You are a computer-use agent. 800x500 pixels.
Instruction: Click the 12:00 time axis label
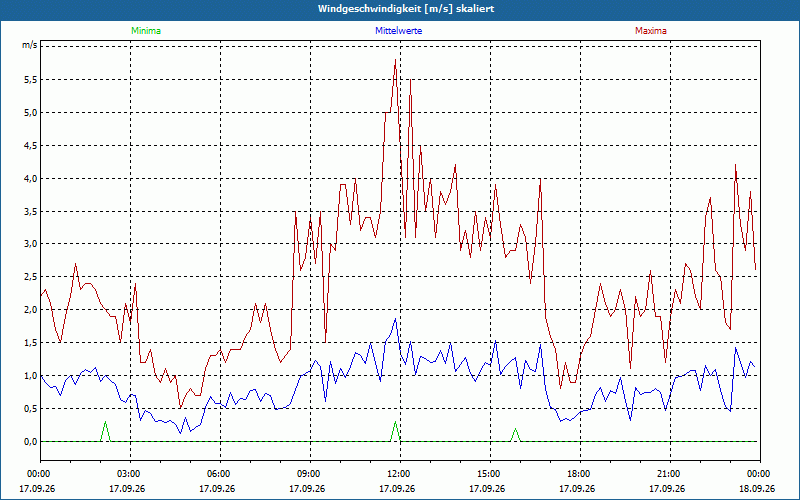400,474
